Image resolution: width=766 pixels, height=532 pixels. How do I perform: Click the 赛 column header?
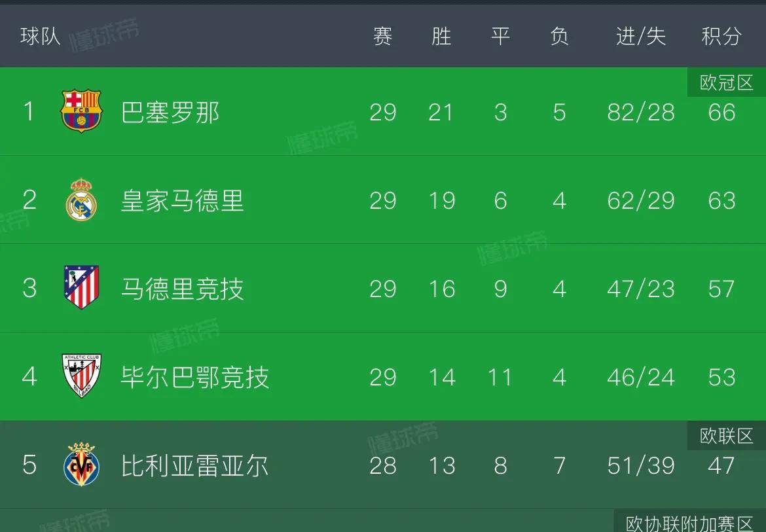[382, 36]
